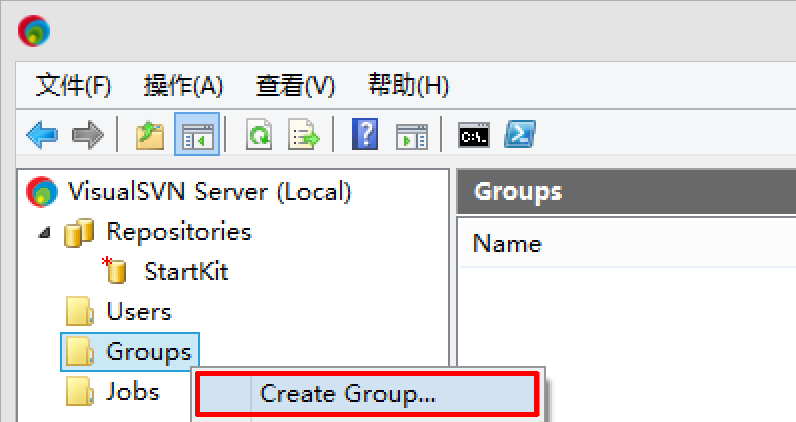Click the Forward arrow toolbar icon
Screen dimensions: 796x422
(x=88, y=135)
